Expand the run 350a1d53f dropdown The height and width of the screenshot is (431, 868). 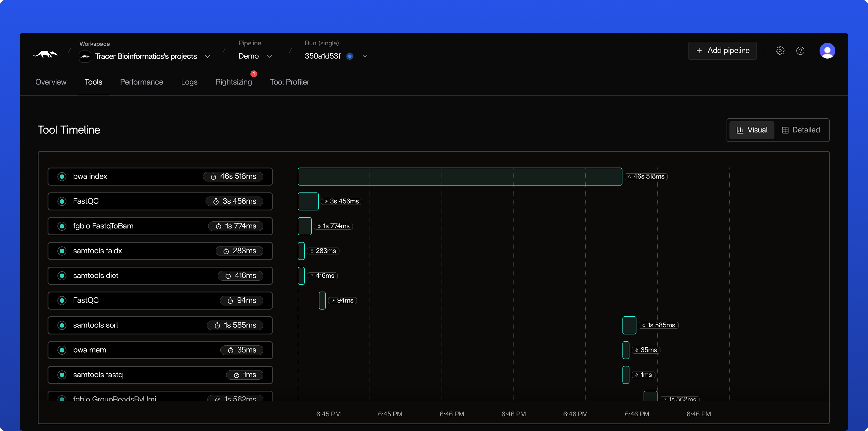click(365, 56)
